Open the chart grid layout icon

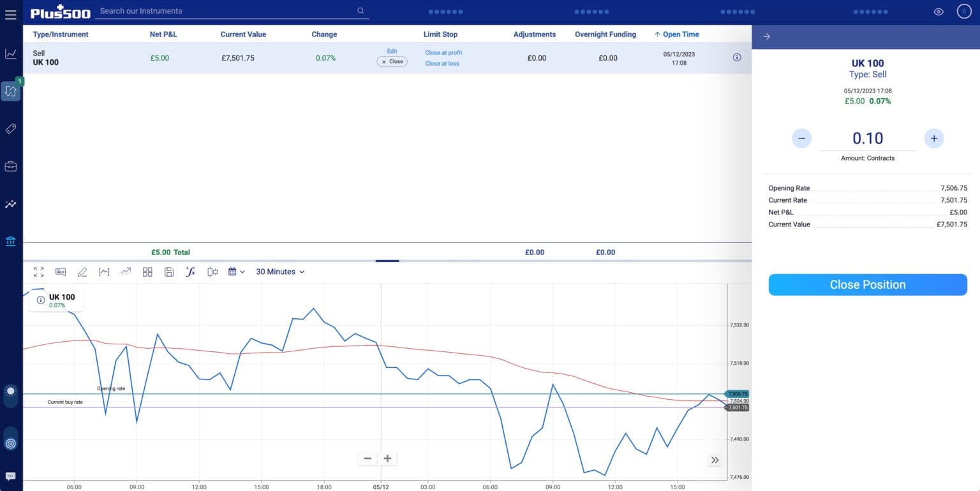point(147,272)
